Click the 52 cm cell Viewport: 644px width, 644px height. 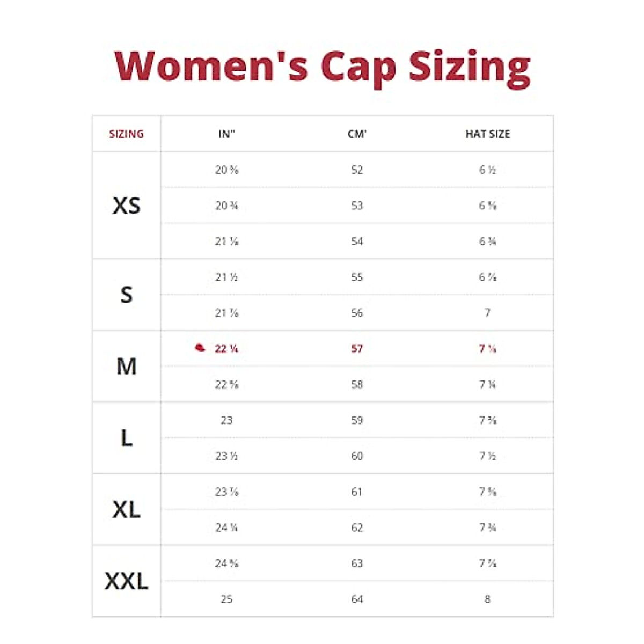click(x=357, y=170)
